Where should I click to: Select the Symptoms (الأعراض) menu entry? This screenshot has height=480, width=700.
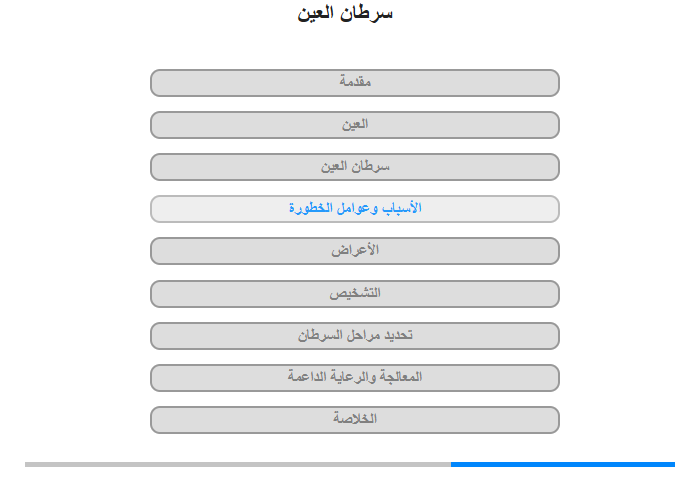coord(354,250)
